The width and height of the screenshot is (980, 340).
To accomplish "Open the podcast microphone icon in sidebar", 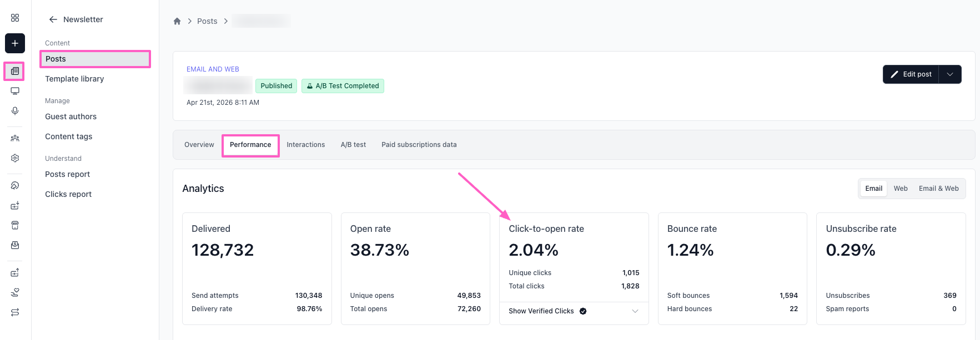I will (x=15, y=111).
